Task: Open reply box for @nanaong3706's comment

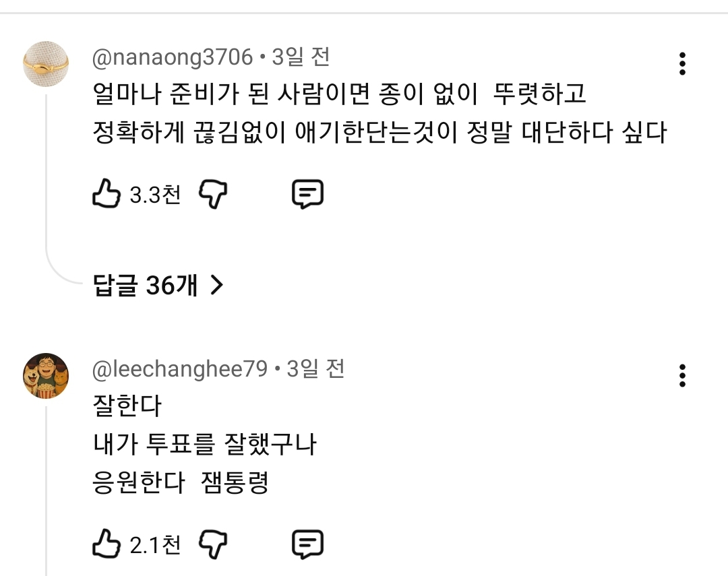Action: 309,195
